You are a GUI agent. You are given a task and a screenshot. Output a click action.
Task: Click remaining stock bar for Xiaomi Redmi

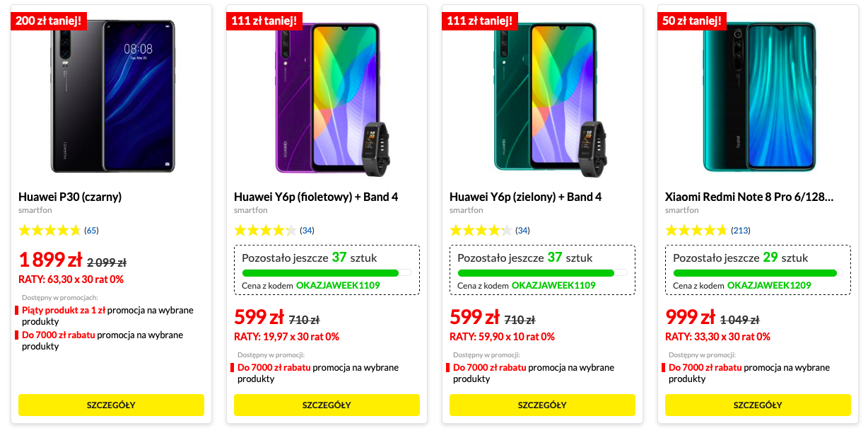pos(757,272)
